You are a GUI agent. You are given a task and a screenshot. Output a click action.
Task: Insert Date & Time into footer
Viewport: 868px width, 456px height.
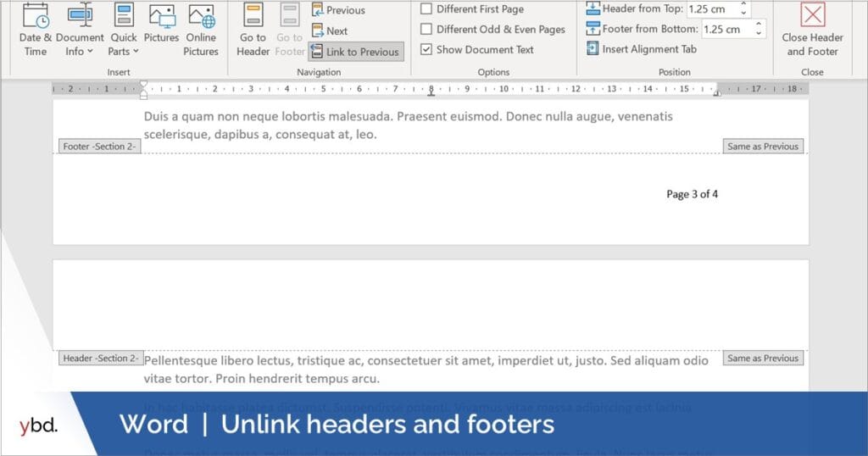point(36,30)
